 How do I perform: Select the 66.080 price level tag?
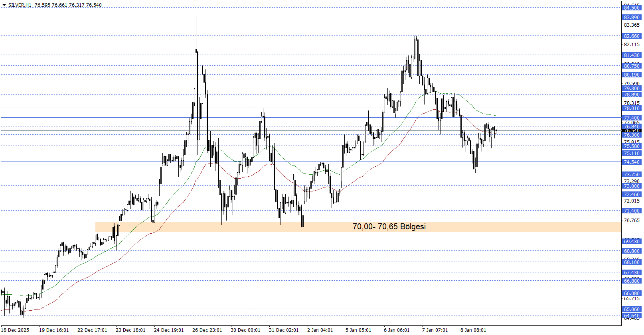point(632,293)
